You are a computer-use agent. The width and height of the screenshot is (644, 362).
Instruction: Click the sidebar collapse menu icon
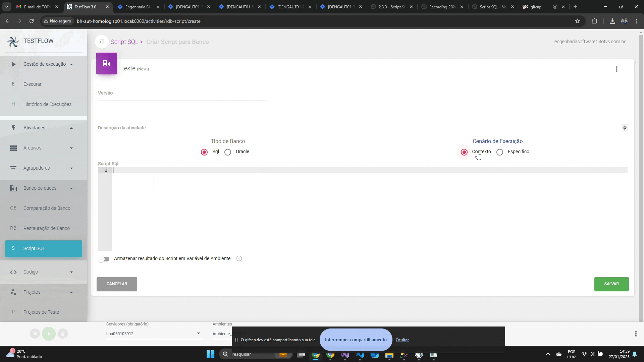click(x=102, y=42)
